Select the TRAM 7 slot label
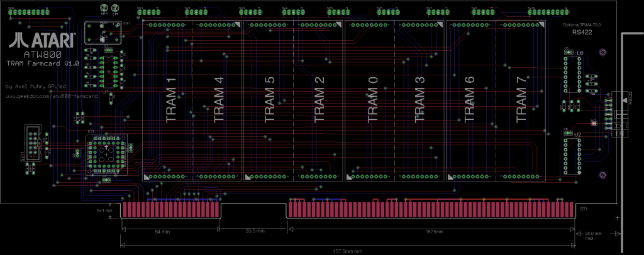The width and height of the screenshot is (644, 255). click(x=521, y=100)
